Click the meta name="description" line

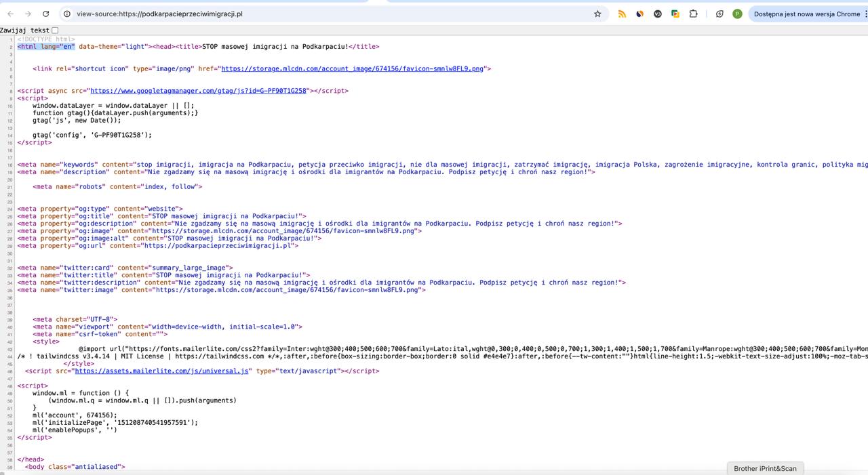tap(306, 172)
